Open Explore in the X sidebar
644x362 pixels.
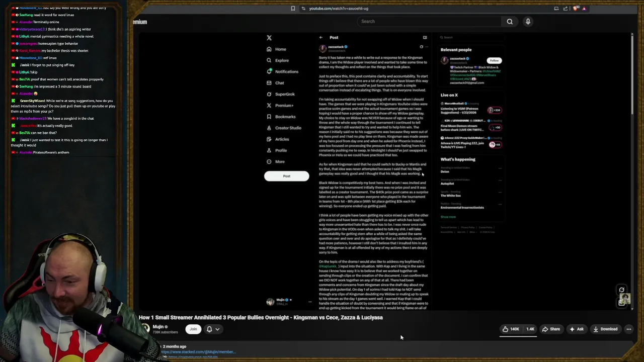pyautogui.click(x=277, y=60)
